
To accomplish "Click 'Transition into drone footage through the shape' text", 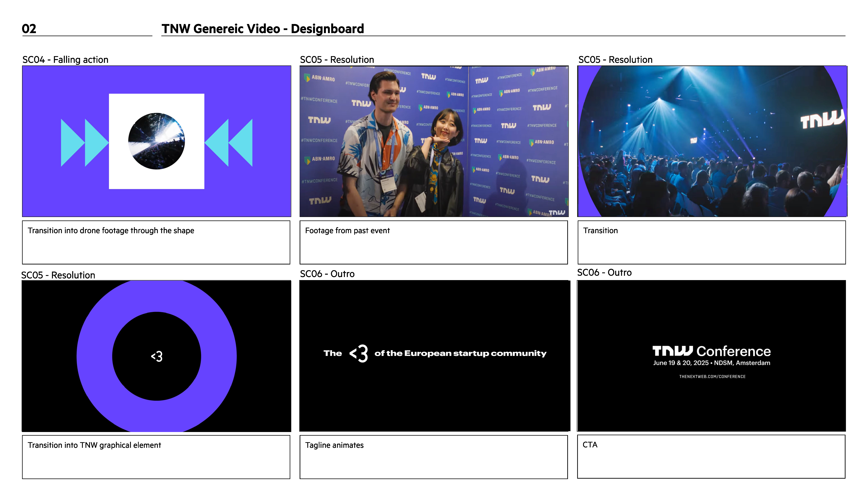I will (x=111, y=231).
